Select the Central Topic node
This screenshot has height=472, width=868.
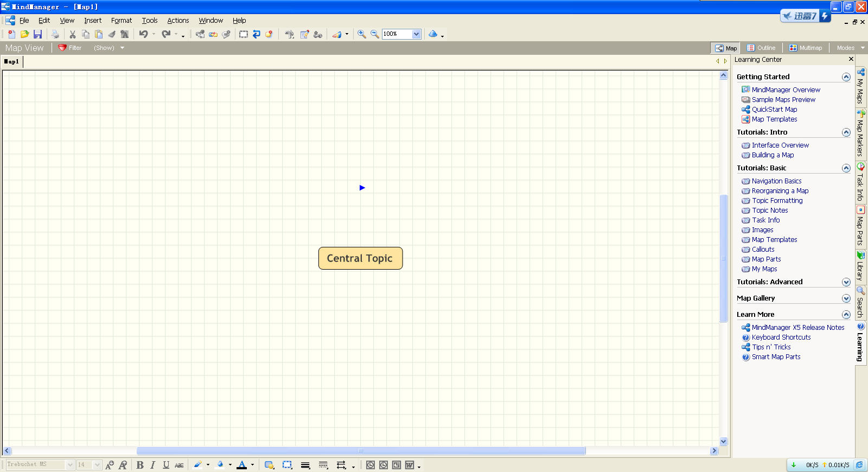[360, 258]
